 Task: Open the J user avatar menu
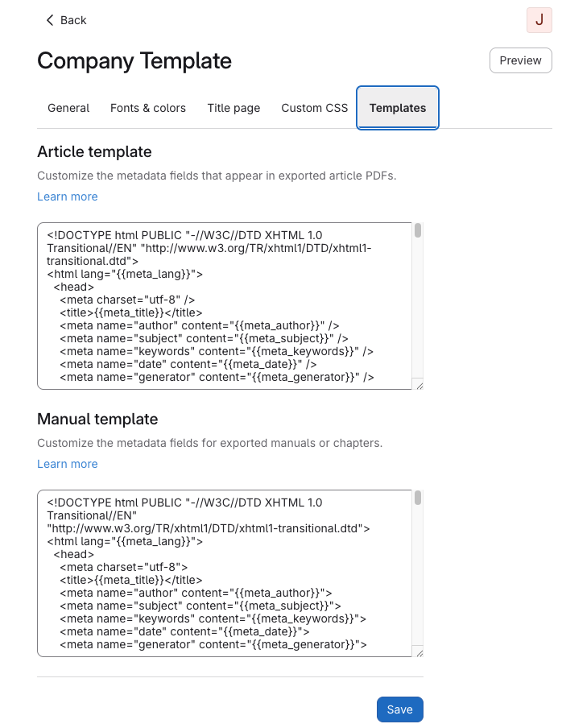click(x=539, y=20)
